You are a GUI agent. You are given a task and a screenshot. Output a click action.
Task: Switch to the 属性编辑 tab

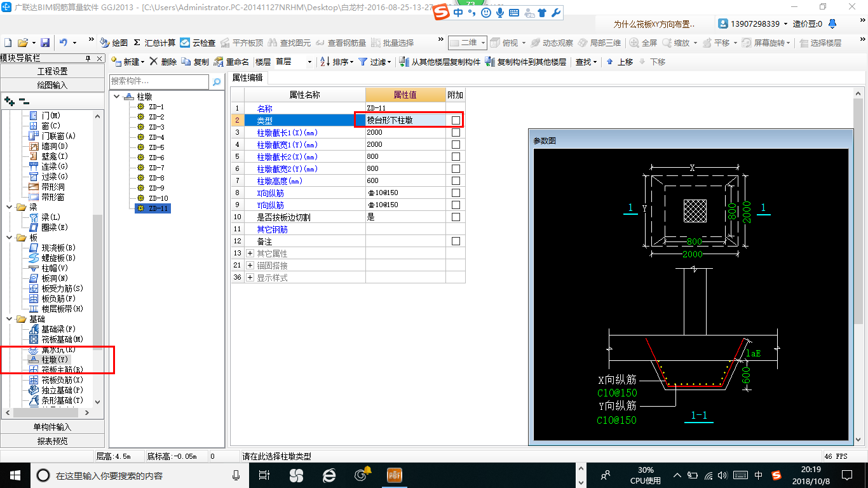point(249,77)
